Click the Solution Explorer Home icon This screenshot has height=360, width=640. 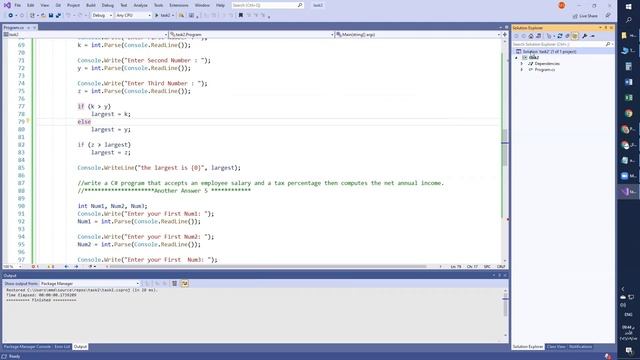click(x=531, y=36)
